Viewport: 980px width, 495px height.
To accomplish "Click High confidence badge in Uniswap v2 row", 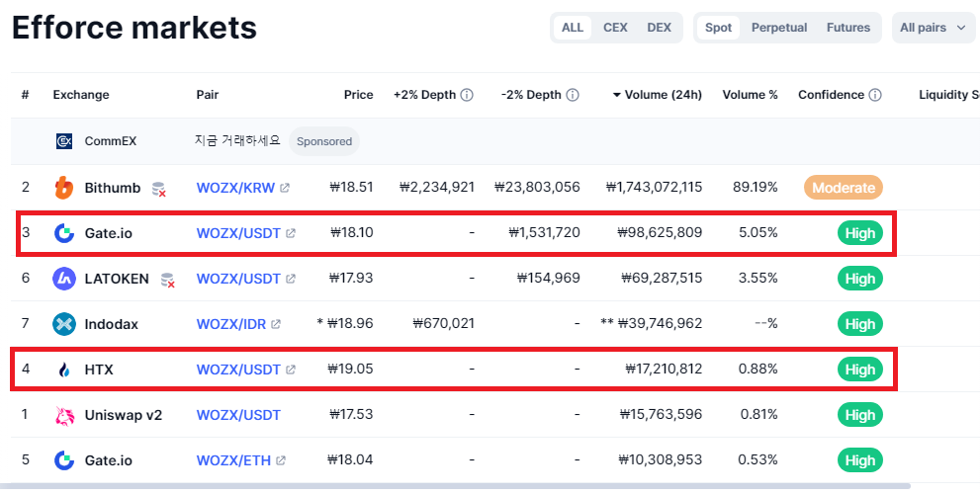I will click(860, 415).
